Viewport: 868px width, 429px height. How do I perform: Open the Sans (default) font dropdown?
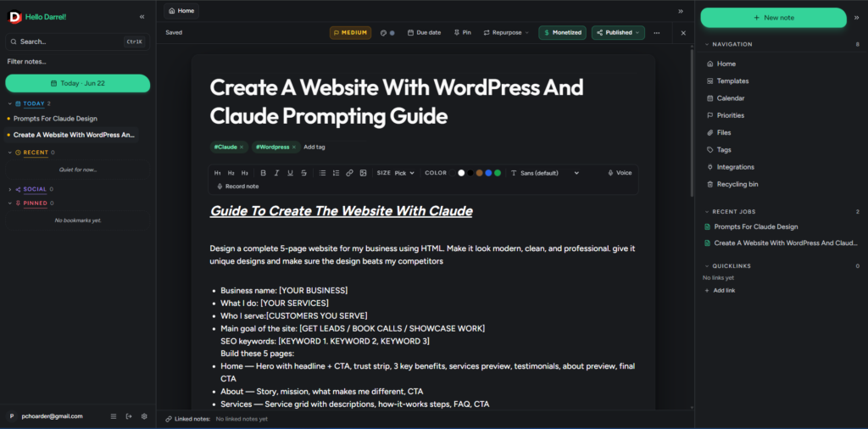click(x=545, y=173)
